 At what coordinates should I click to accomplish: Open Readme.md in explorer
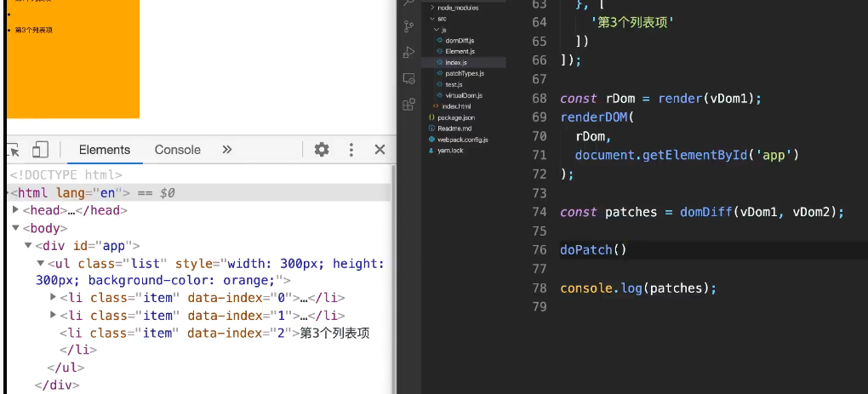[454, 128]
